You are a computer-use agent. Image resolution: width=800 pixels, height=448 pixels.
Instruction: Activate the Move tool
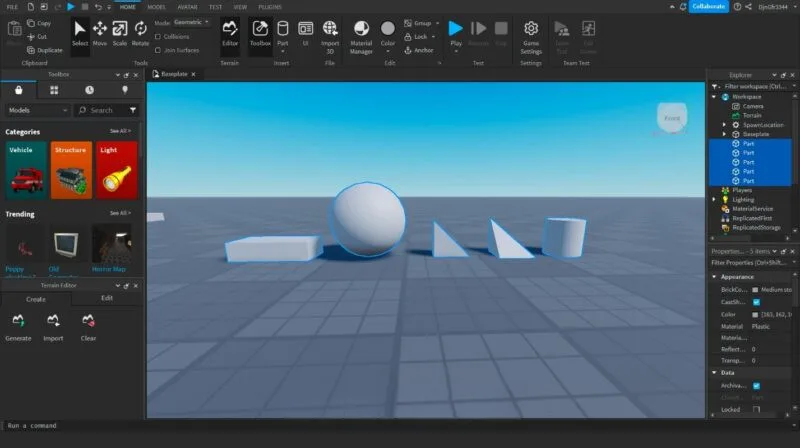coord(100,34)
